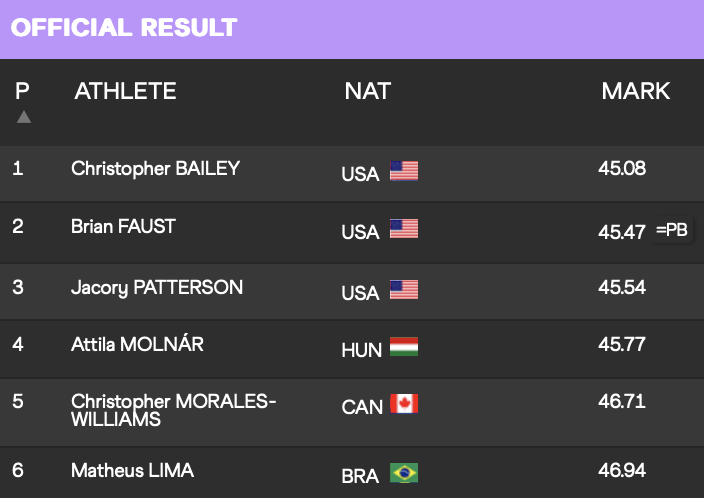
Task: Open Christopher MORALES-WILLIAMS athlete profile
Action: pos(173,410)
